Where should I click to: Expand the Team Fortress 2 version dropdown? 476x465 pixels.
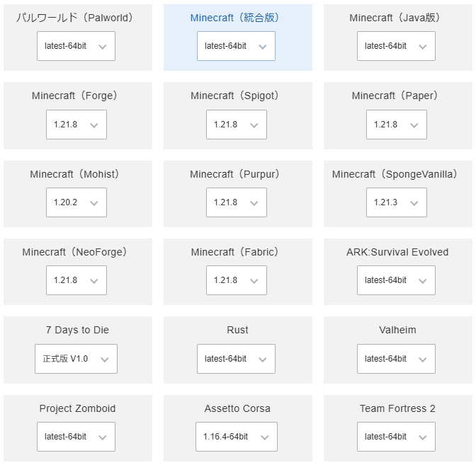click(396, 437)
